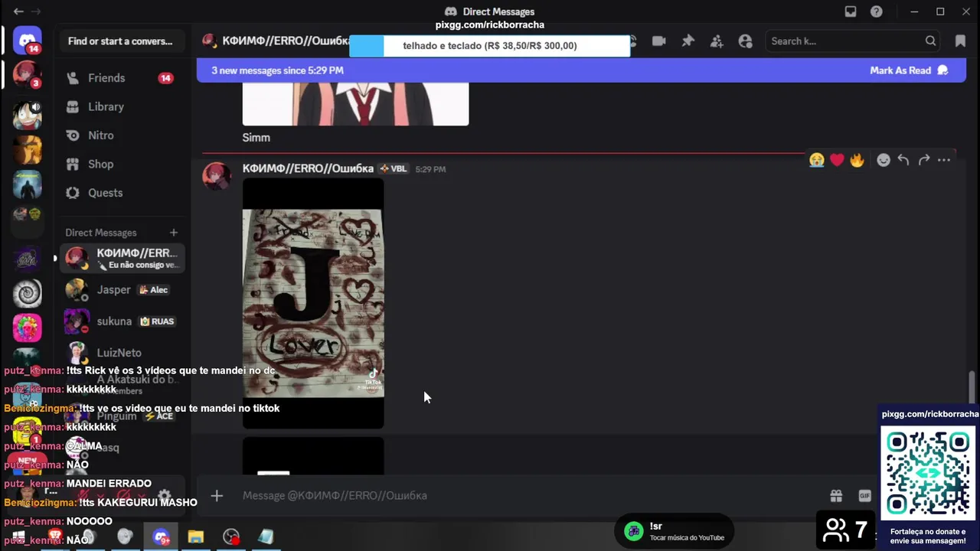This screenshot has height=551, width=980.
Task: Open the DM with Jasper
Action: pos(122,290)
